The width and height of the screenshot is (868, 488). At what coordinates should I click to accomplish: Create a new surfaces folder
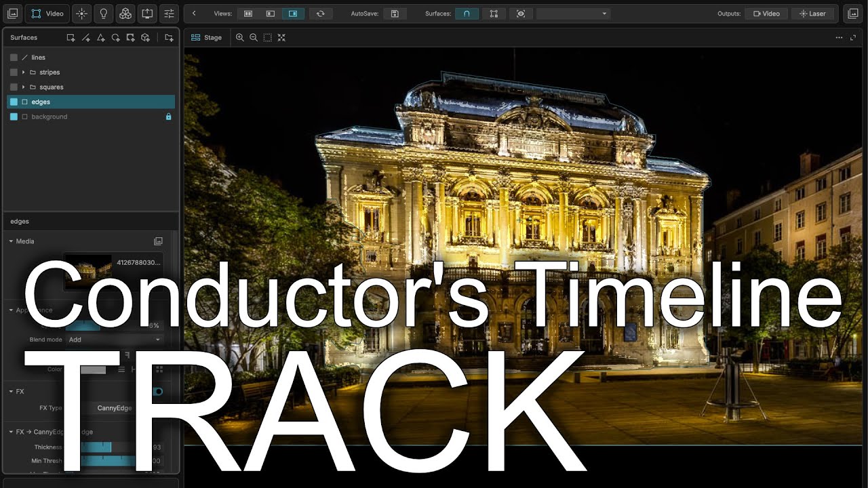tap(169, 37)
